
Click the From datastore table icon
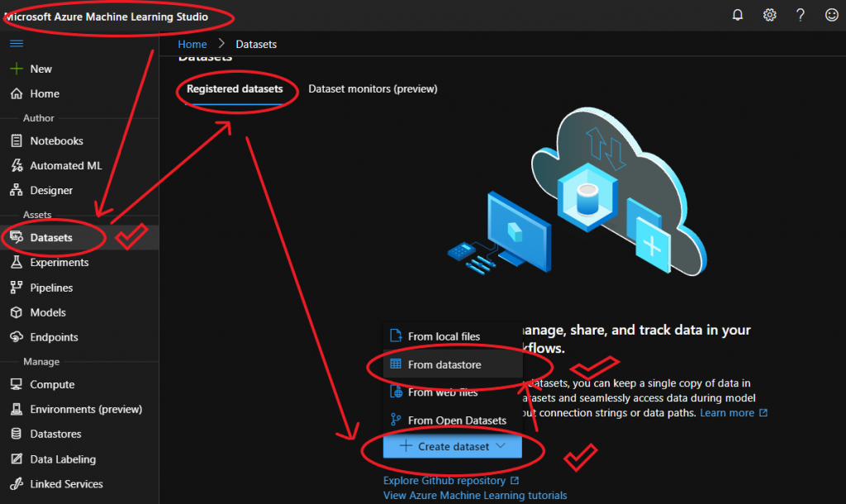[x=396, y=364]
